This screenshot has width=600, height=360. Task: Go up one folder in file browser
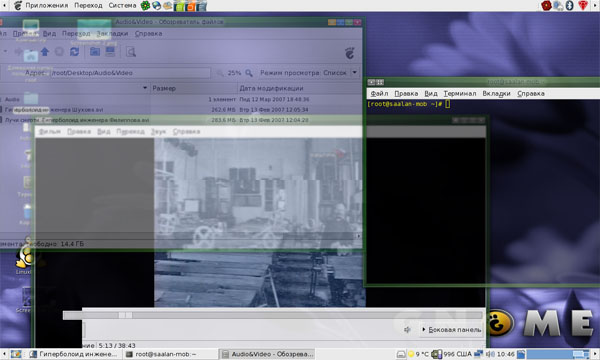(45, 52)
